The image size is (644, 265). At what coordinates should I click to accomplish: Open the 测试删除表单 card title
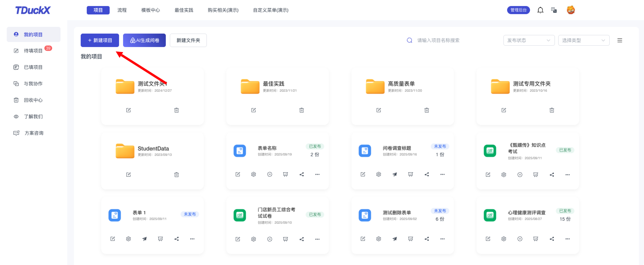[397, 213]
